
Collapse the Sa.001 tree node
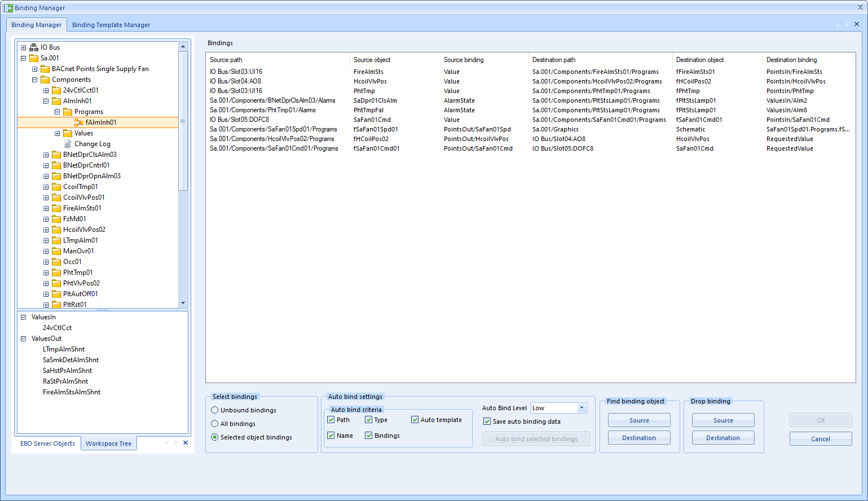click(x=24, y=58)
